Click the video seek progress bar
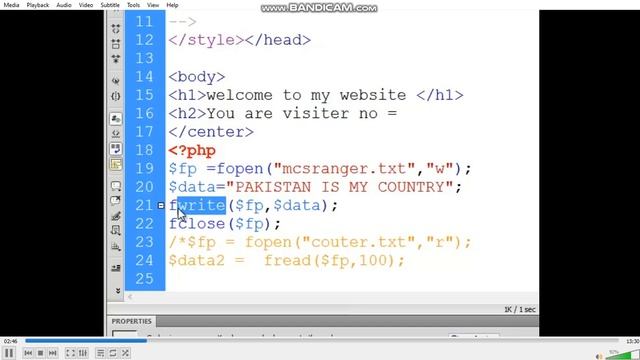640x360 pixels. tap(322, 340)
